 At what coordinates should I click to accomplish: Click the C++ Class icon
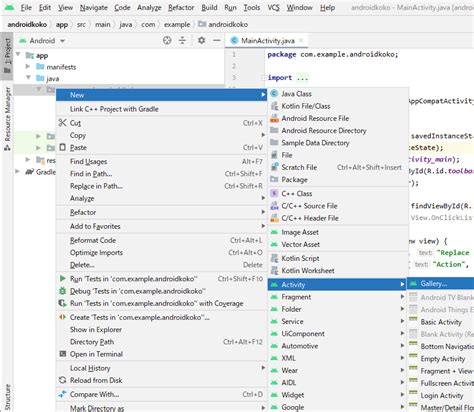pos(274,193)
